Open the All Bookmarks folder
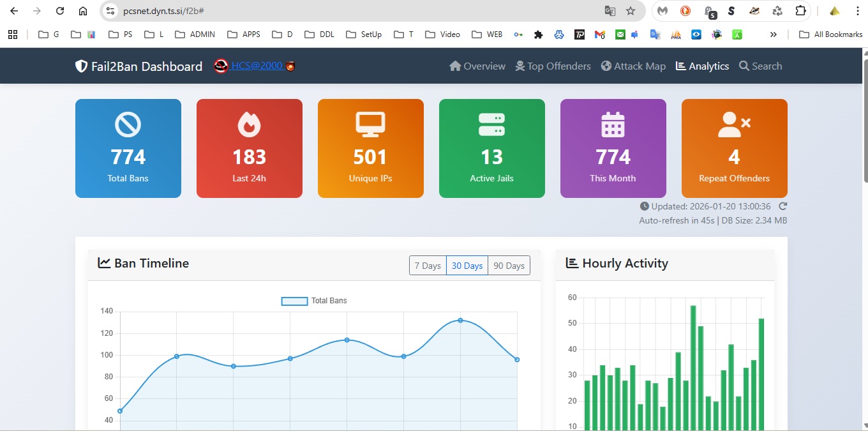 [831, 34]
